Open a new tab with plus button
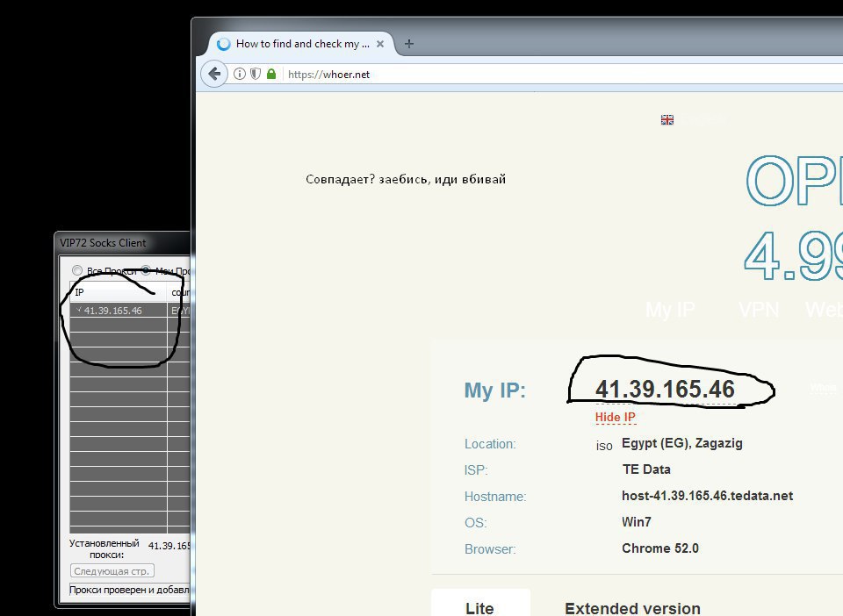This screenshot has height=616, width=843. pos(408,44)
